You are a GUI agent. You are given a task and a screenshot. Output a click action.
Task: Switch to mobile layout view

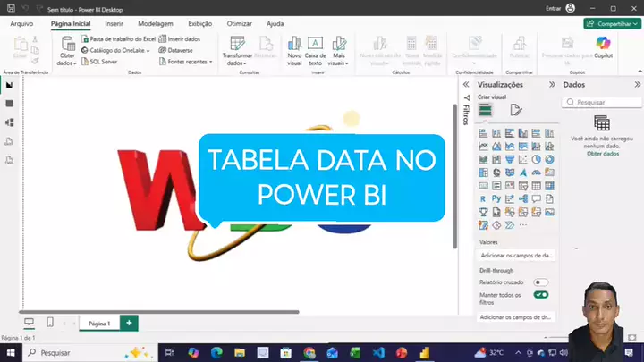[50, 322]
